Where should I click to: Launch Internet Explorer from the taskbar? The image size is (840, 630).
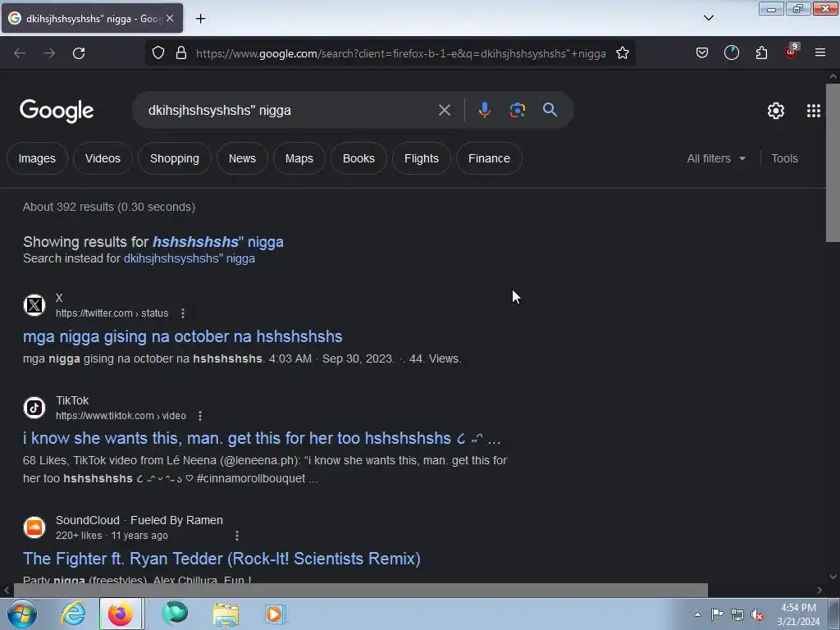click(73, 614)
